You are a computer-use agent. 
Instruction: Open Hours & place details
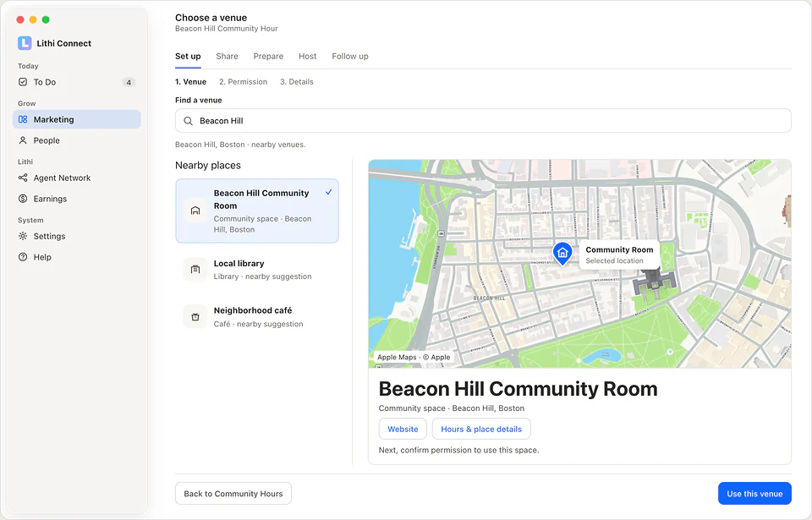point(481,429)
